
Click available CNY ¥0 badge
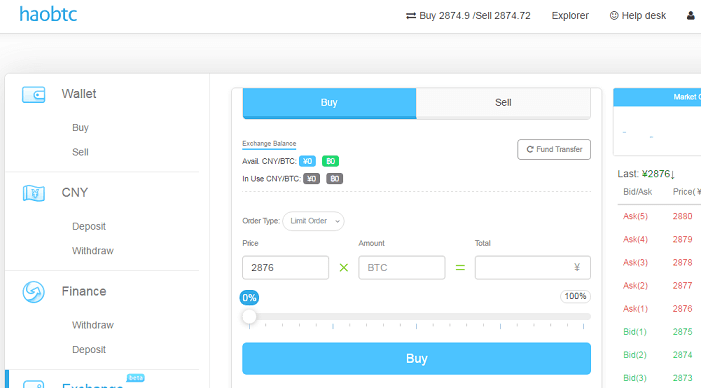[307, 161]
